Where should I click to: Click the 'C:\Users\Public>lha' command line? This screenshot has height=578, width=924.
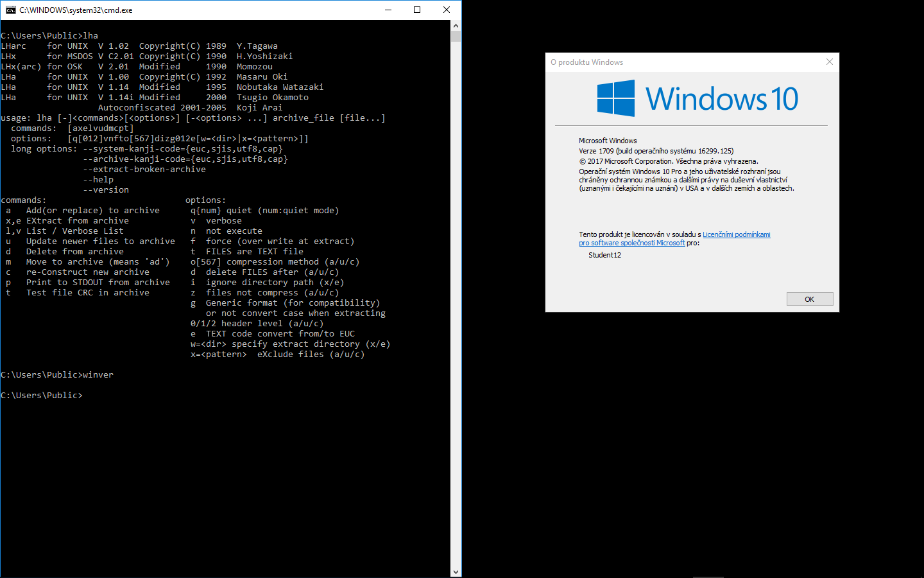click(x=49, y=36)
